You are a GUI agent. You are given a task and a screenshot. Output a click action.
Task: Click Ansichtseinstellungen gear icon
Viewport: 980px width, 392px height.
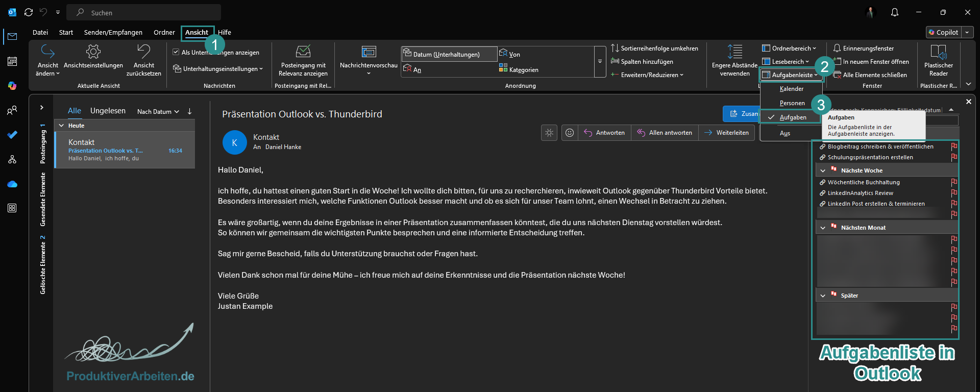click(93, 52)
